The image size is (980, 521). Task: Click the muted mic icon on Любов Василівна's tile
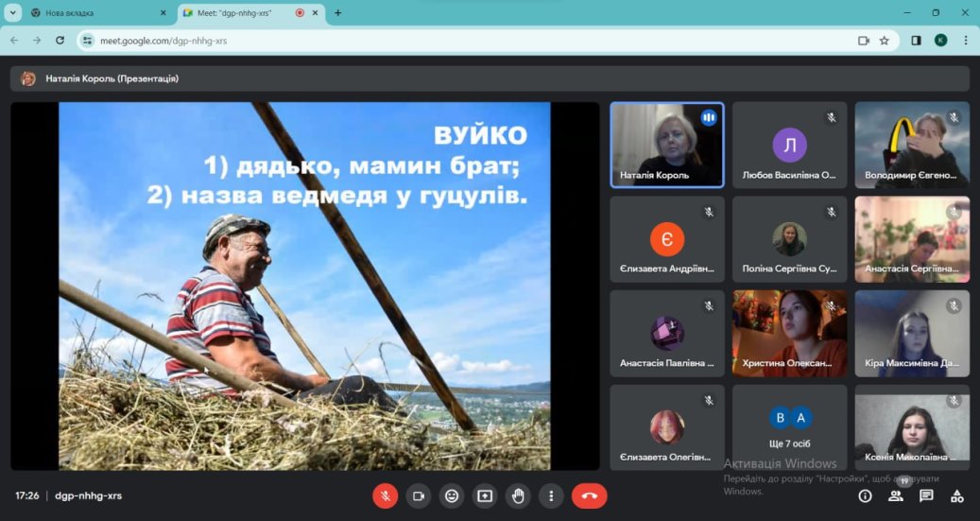832,117
